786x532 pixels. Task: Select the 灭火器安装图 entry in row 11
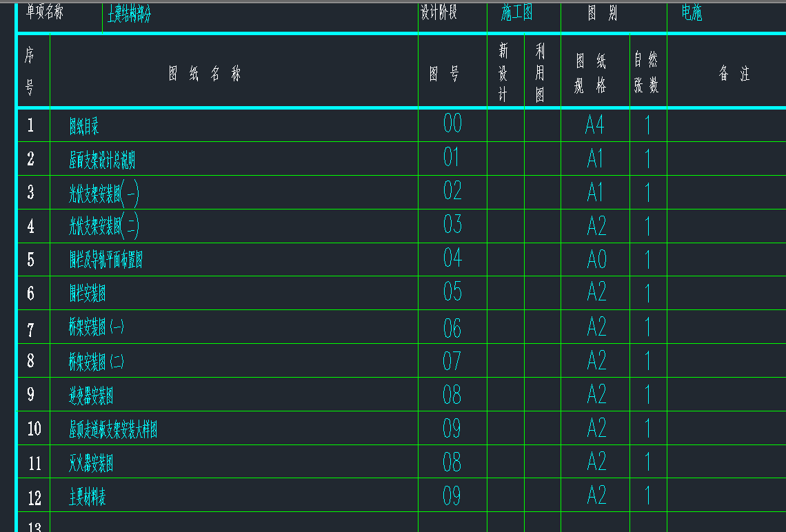(x=91, y=464)
